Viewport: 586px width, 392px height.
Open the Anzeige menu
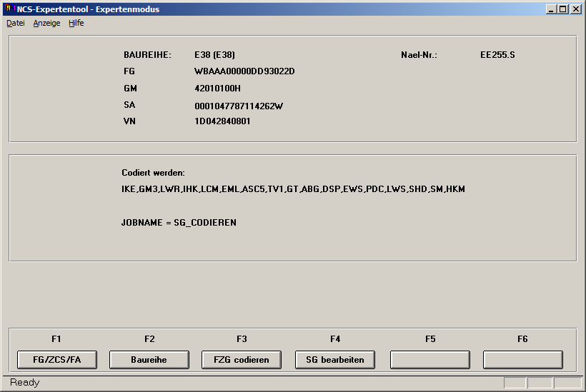click(x=46, y=23)
